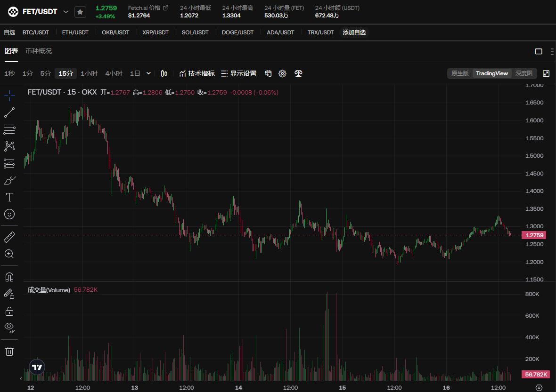Image resolution: width=556 pixels, height=392 pixels.
Task: Click 添加自选 to add watchlist pair
Action: point(354,32)
